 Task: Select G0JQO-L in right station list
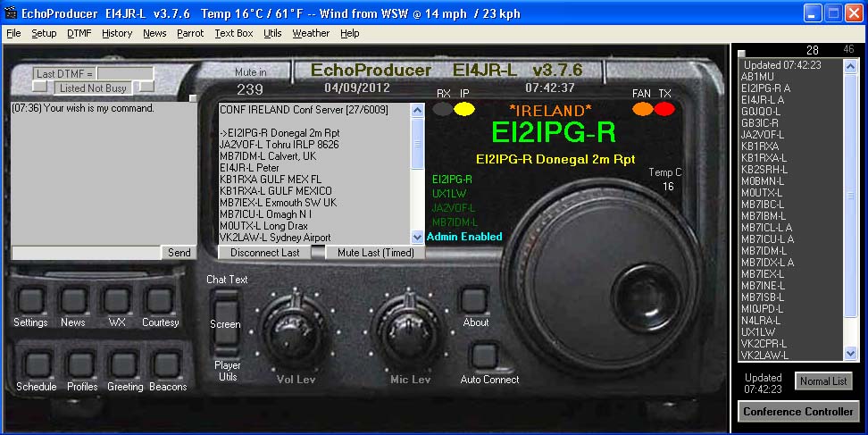(761, 112)
